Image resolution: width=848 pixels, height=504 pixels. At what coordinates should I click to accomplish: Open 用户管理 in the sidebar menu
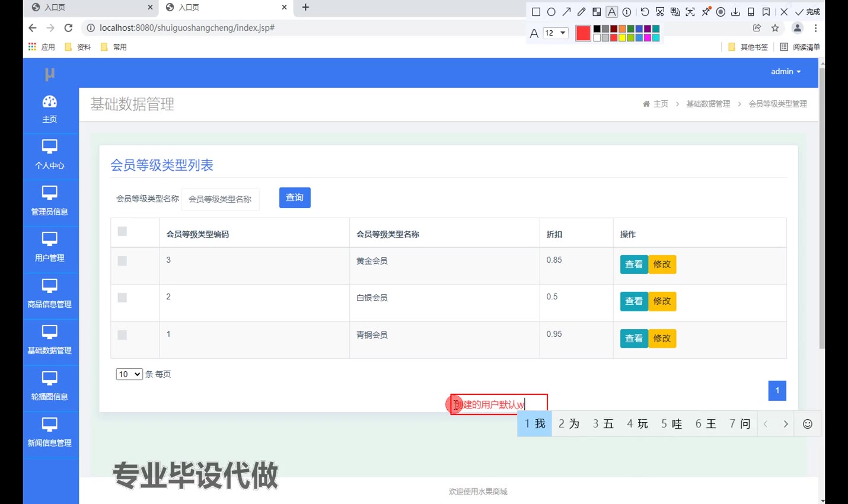(x=50, y=248)
